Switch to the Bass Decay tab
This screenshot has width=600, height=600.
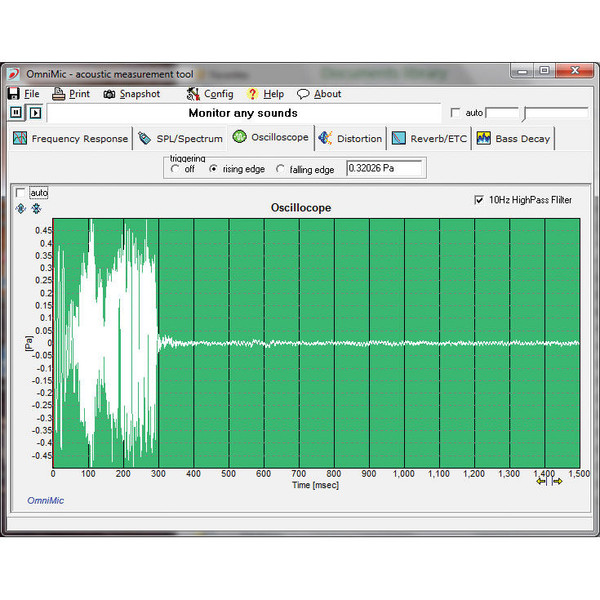point(513,139)
